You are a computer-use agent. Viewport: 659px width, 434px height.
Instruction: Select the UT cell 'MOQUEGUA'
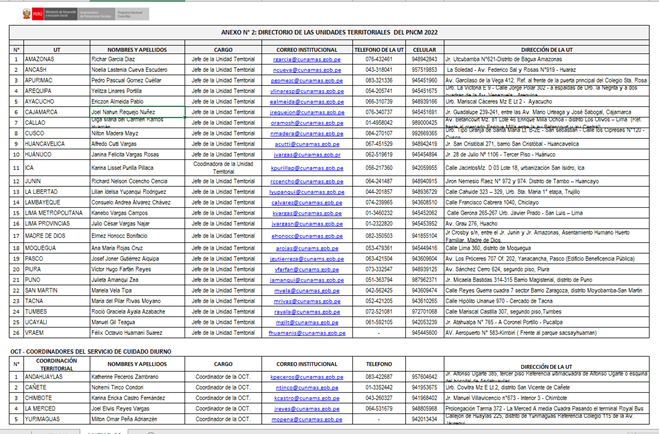(57, 248)
